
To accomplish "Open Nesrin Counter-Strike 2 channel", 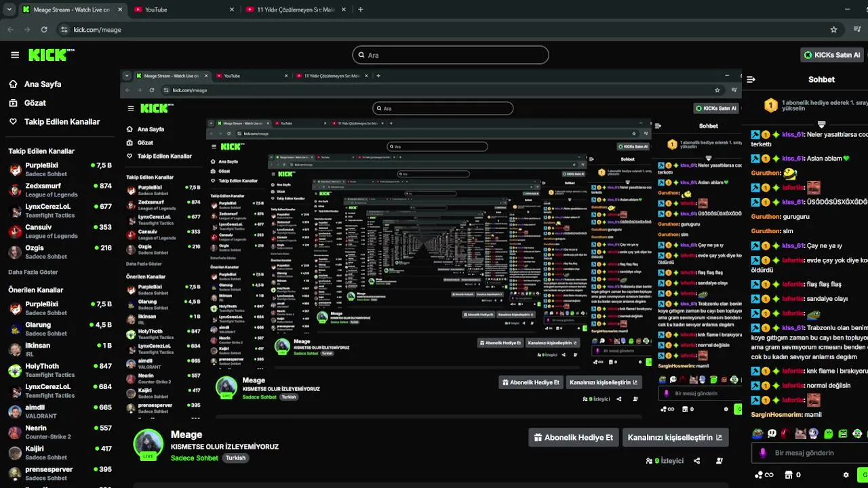I will (x=60, y=432).
